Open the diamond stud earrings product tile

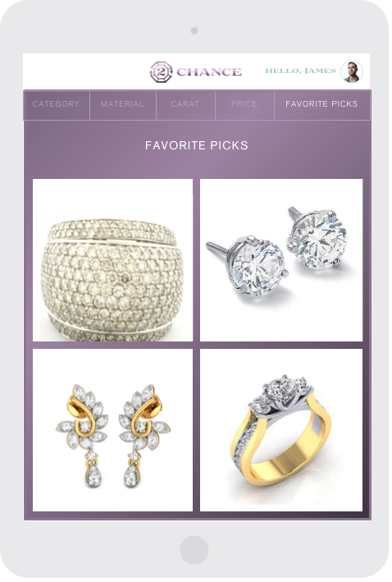281,260
